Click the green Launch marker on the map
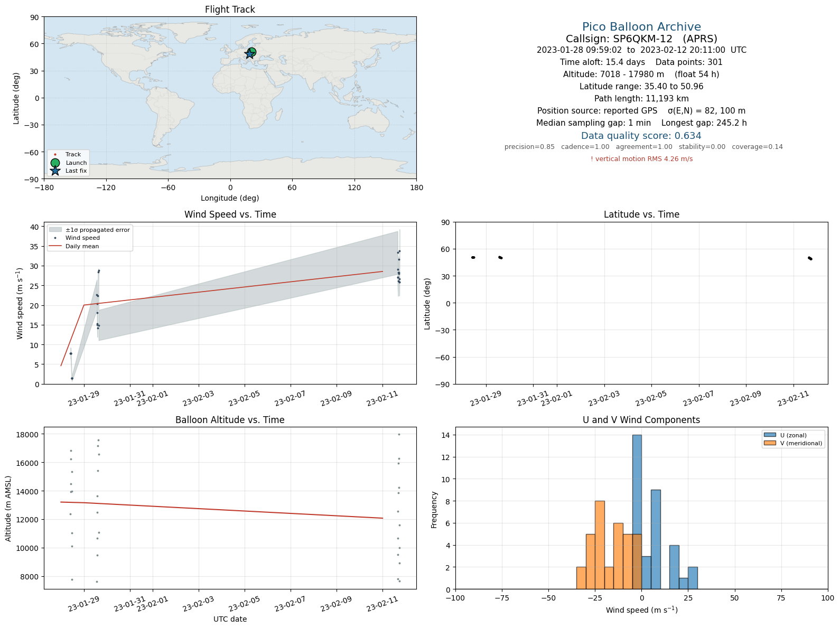This screenshot has height=628, width=840. pyautogui.click(x=251, y=52)
